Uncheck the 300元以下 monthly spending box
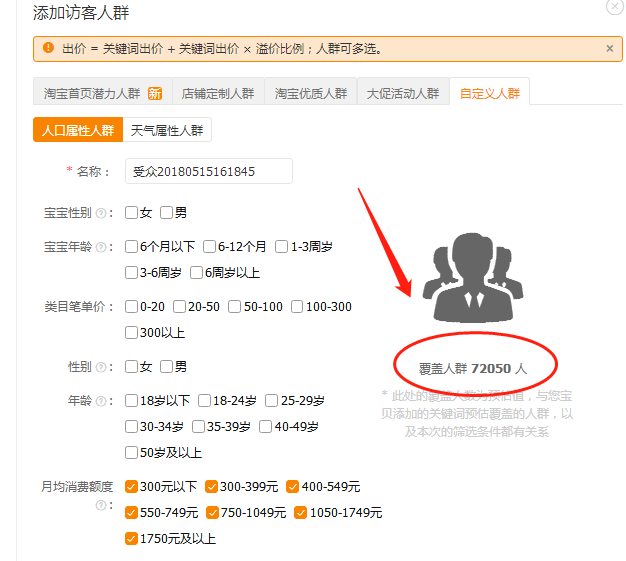This screenshot has height=561, width=626. tap(131, 487)
